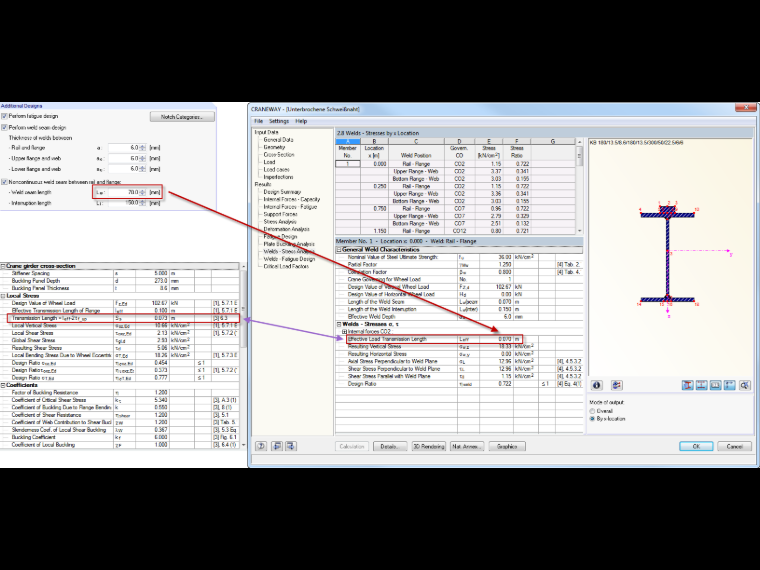Open the Help menu
Image resolution: width=760 pixels, height=570 pixels.
click(301, 121)
